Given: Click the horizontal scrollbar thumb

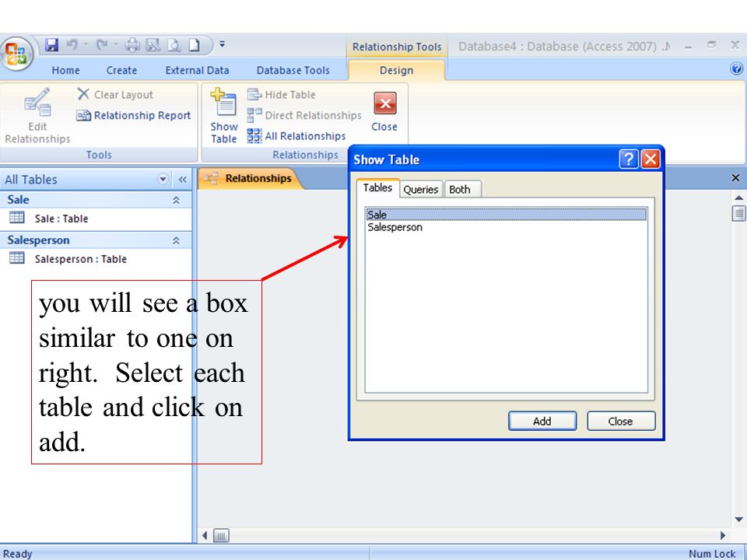Looking at the screenshot, I should coord(220,536).
